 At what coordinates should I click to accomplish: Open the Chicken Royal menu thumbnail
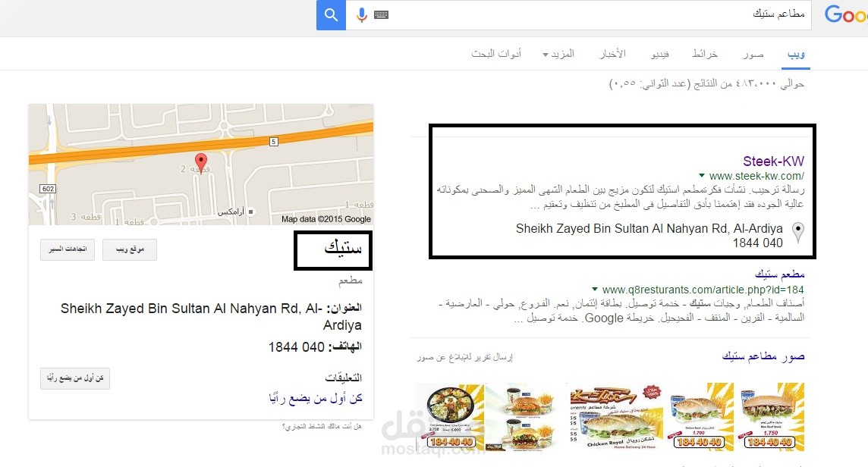click(616, 417)
